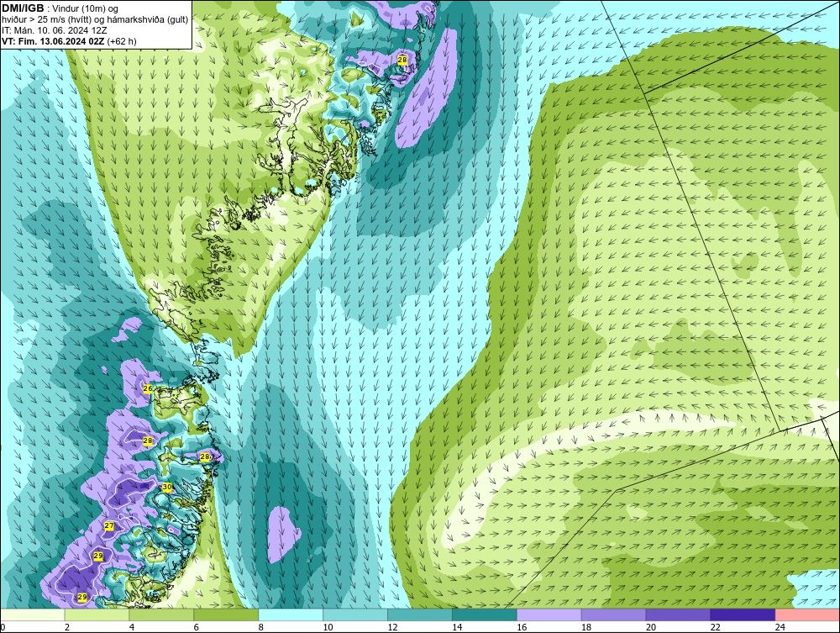Click the legend scale value 4
Viewport: 840px width, 633px height.
tap(132, 627)
